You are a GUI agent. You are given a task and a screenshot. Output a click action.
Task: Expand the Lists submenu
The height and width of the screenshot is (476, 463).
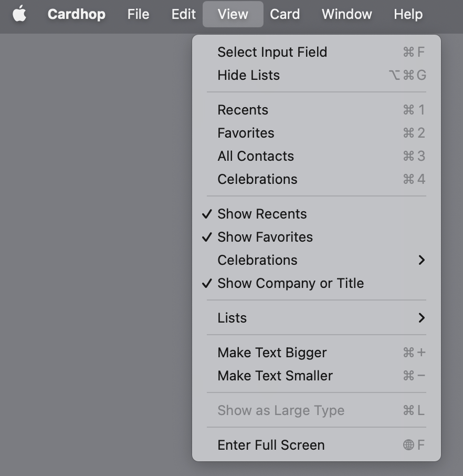[317, 318]
